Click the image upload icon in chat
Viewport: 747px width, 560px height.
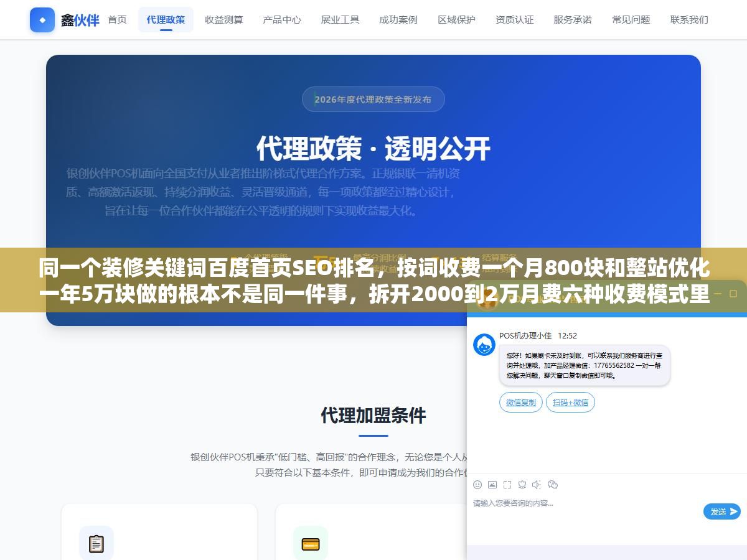point(492,485)
